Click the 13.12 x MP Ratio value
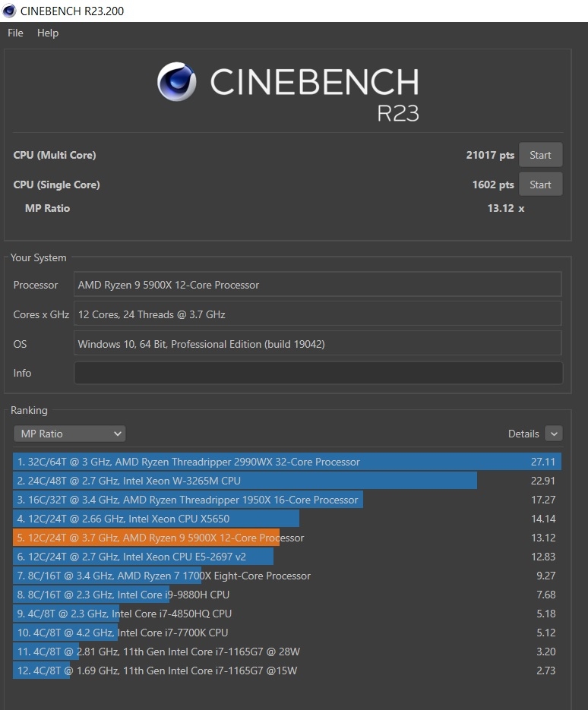The height and width of the screenshot is (710, 588). [505, 208]
